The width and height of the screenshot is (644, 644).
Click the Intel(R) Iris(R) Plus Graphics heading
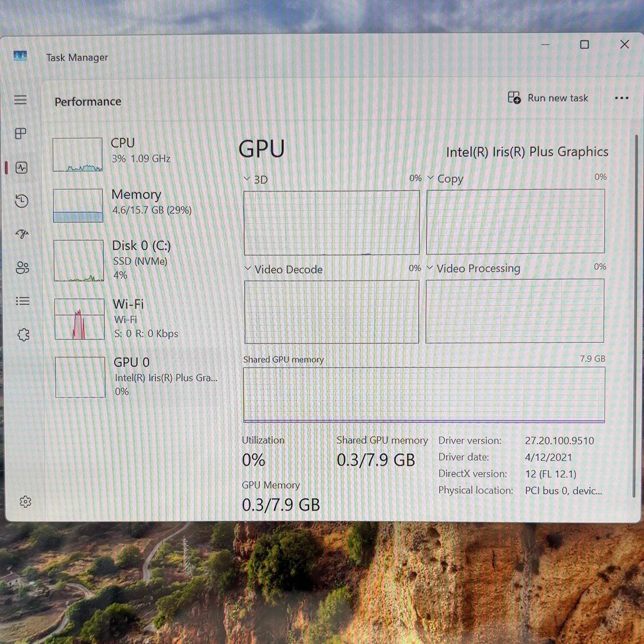point(527,152)
